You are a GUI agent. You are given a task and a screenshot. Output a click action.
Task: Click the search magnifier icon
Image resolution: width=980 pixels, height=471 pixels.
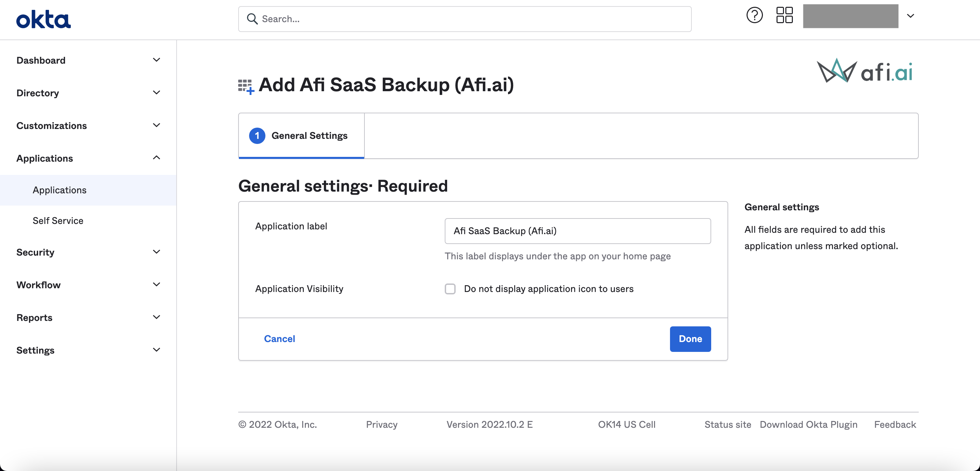click(x=252, y=19)
